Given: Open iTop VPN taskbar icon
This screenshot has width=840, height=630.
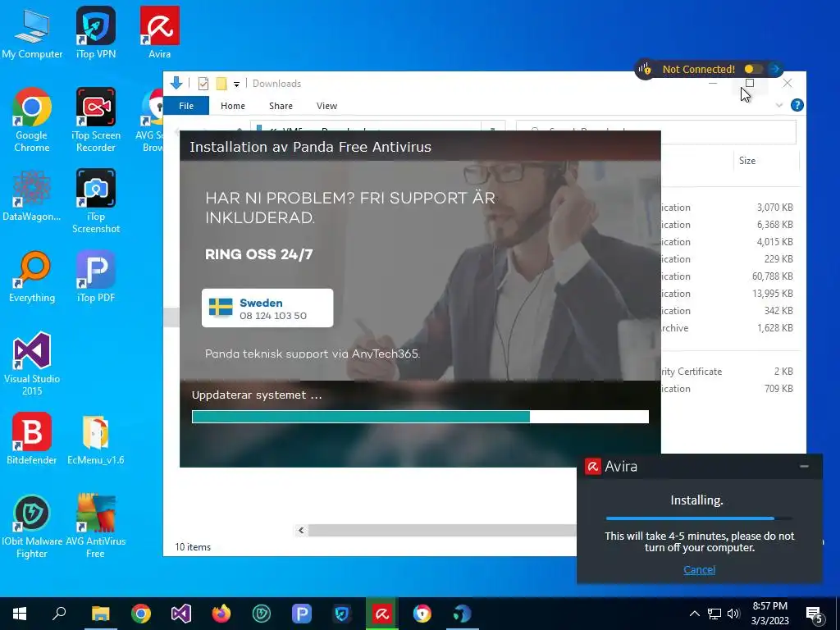Looking at the screenshot, I should [342, 614].
